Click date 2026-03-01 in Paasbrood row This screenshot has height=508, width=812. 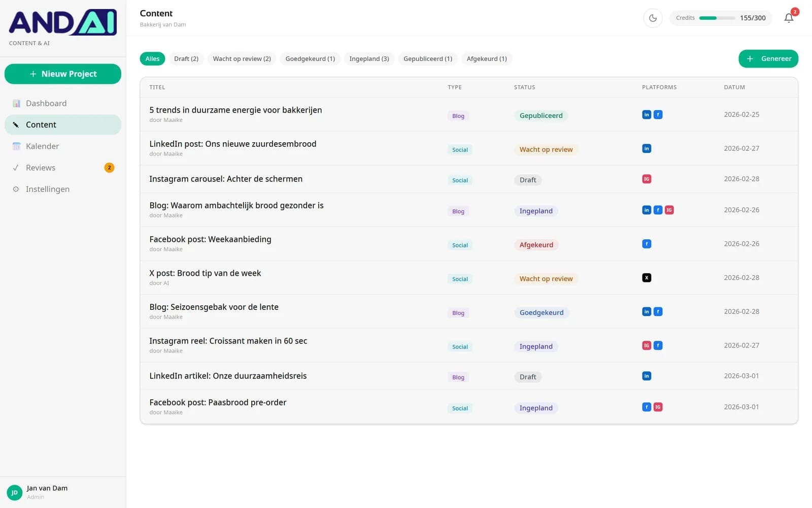(x=741, y=407)
